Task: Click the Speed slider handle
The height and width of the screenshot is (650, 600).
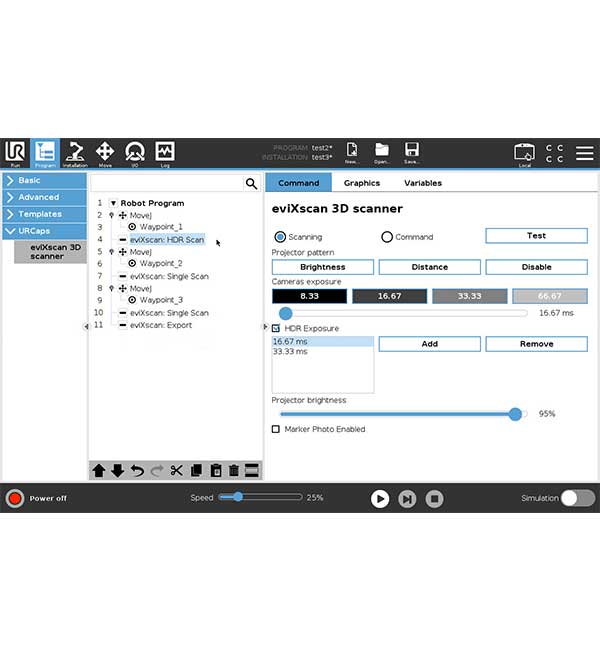Action: coord(238,497)
